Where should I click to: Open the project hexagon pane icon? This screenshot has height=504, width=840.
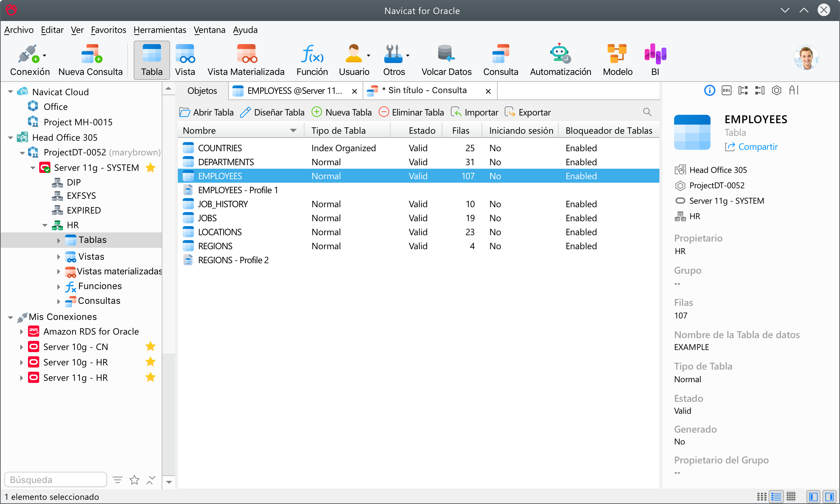click(x=777, y=91)
